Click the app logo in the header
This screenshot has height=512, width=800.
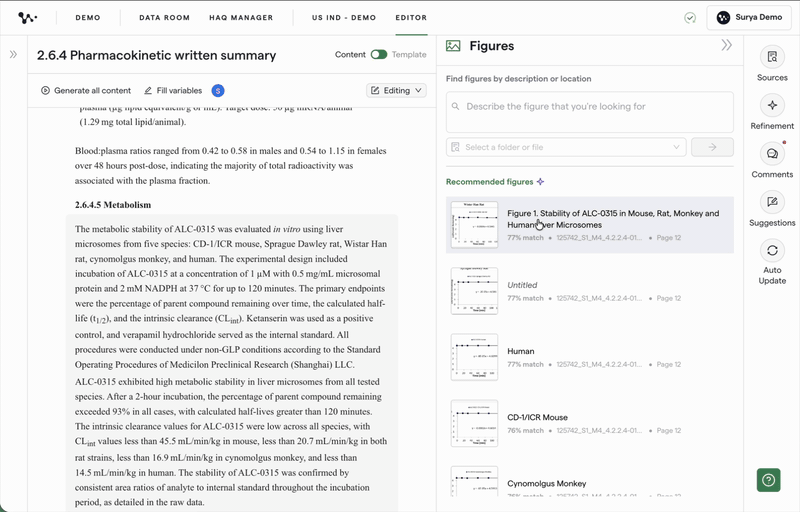click(x=27, y=18)
